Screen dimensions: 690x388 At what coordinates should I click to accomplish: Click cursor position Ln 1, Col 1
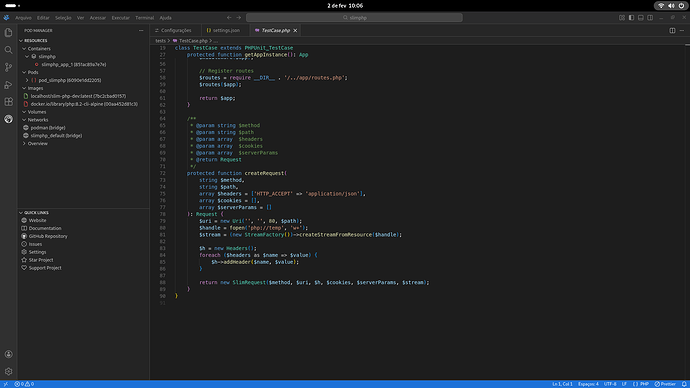point(562,384)
